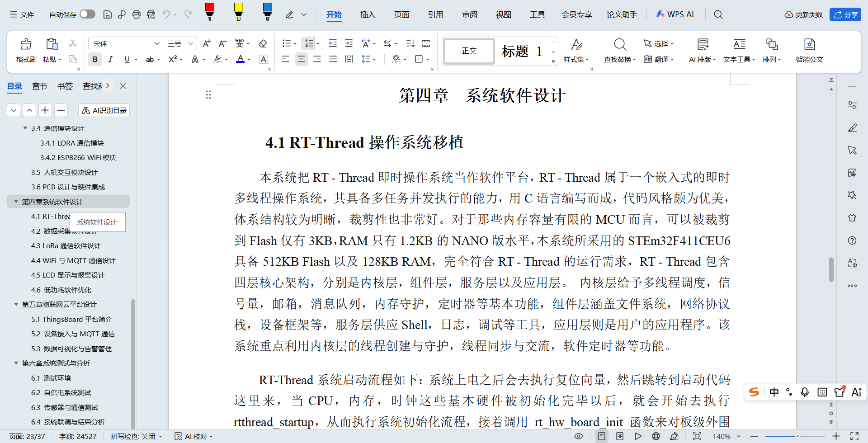Click the Save icon in the title bar
This screenshot has width=868, height=443.
108,14
